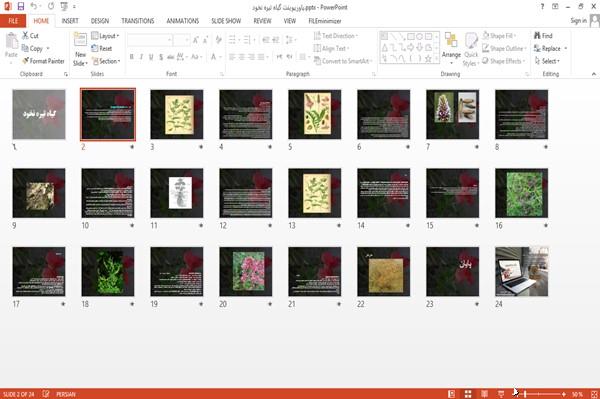The image size is (600, 399).
Task: Toggle Center alignment option
Action: point(241,57)
